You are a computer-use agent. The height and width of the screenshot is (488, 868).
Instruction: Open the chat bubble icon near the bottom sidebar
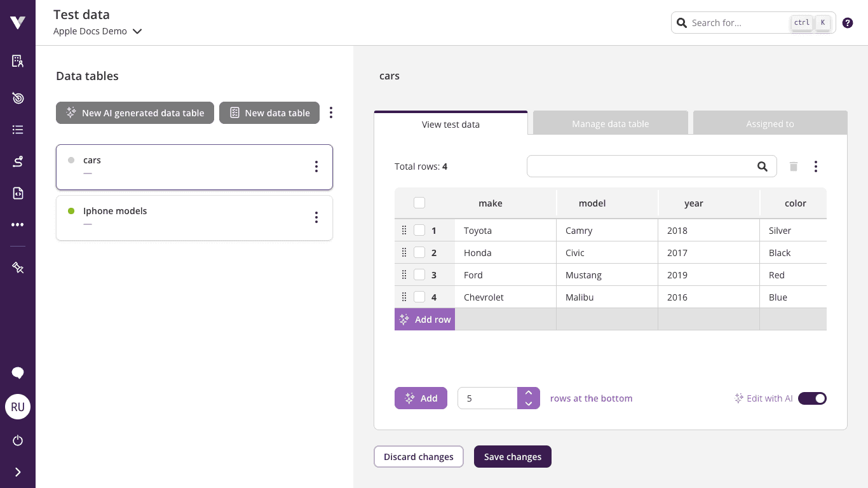[x=18, y=373]
